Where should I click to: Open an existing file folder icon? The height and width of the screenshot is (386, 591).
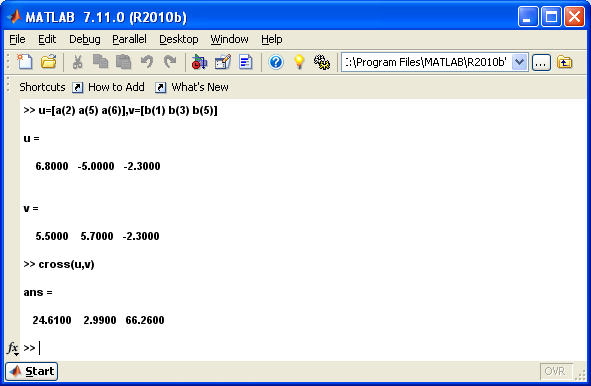[x=49, y=62]
